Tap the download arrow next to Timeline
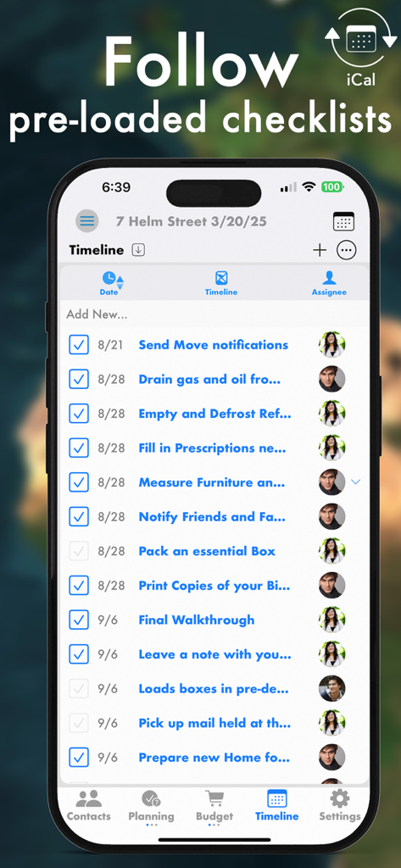 [x=138, y=250]
